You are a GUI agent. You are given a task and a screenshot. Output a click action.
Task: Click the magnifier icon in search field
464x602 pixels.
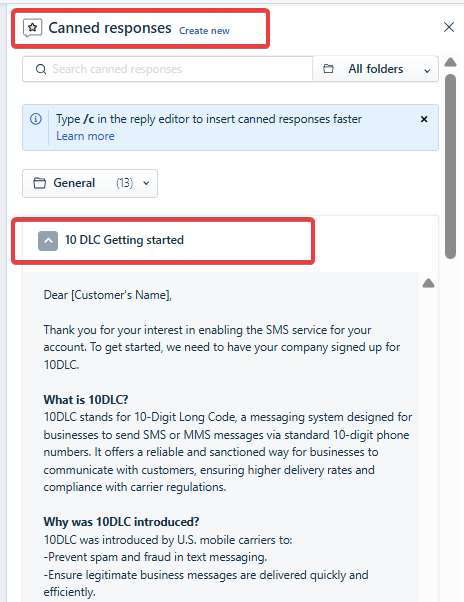click(40, 69)
